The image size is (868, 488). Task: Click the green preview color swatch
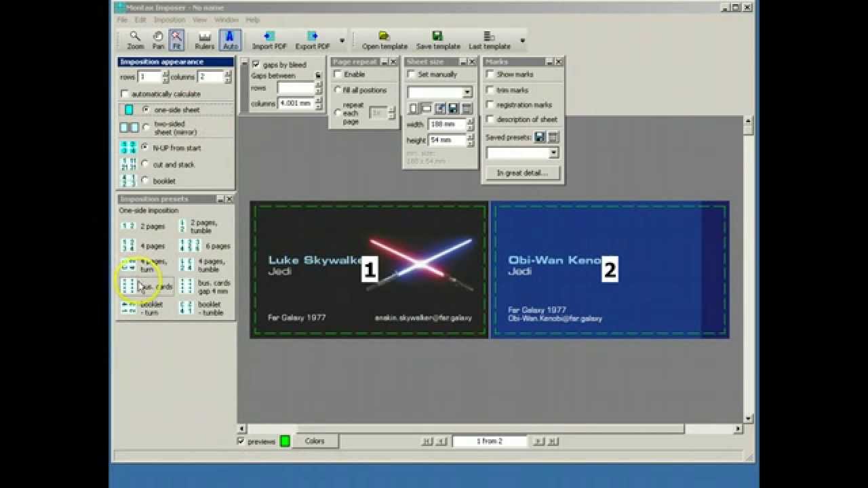[x=285, y=441]
